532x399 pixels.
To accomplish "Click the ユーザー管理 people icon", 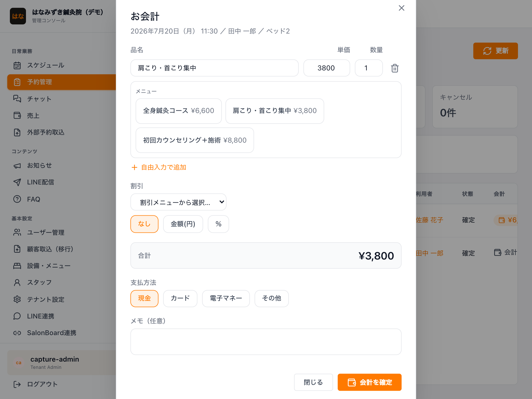I will pos(17,232).
